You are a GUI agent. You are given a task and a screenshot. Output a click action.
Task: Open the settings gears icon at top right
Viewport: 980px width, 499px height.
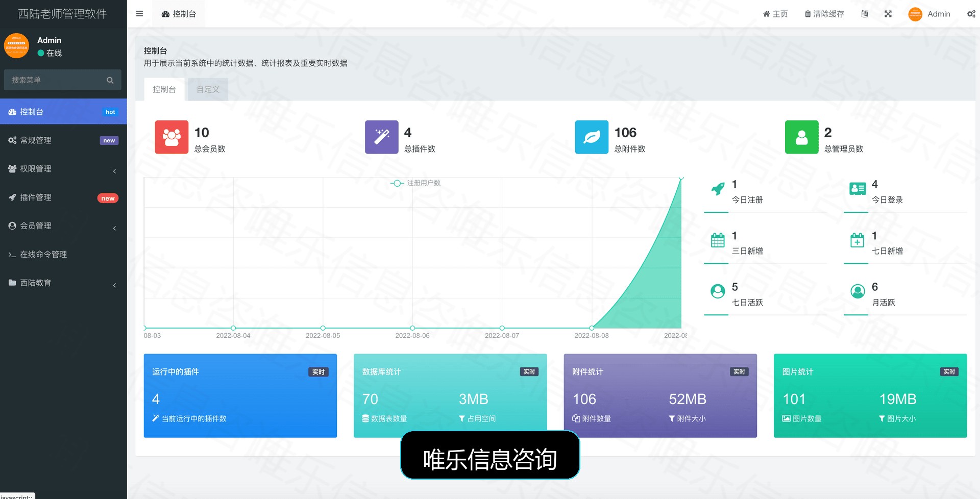point(971,14)
